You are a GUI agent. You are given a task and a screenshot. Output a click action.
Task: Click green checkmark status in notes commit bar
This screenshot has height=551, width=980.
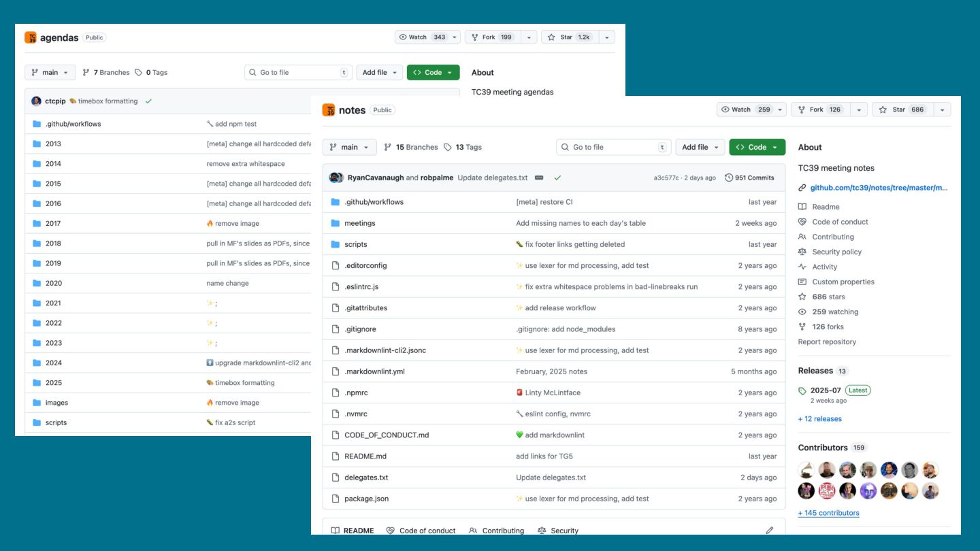(557, 178)
